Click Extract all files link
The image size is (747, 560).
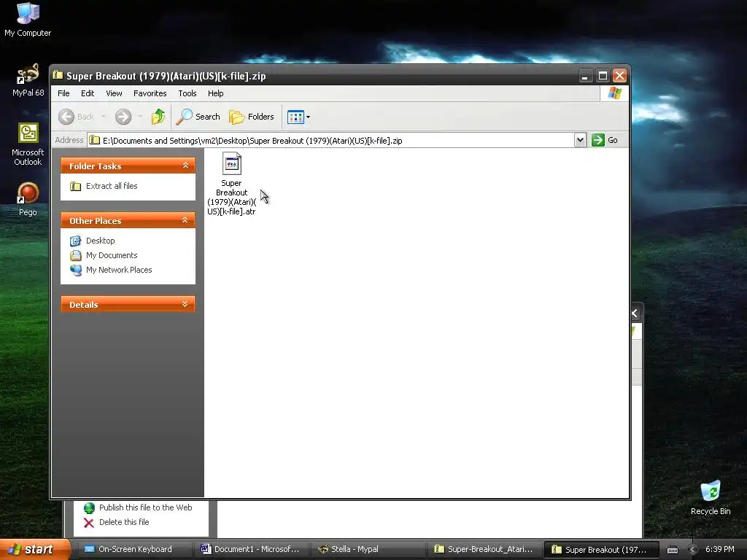(x=112, y=186)
